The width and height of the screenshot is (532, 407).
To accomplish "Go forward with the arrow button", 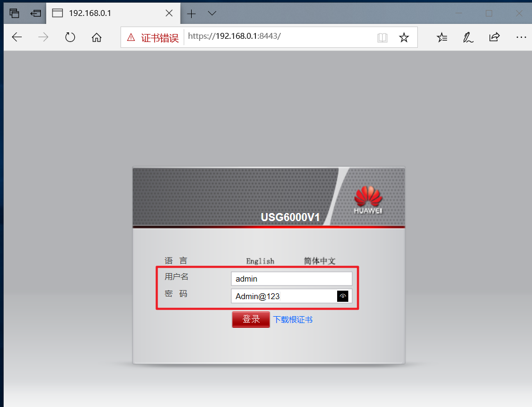I will (43, 37).
